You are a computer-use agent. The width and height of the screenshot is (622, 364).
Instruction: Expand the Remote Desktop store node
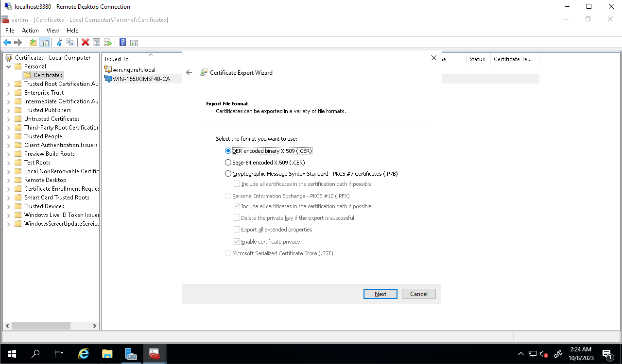pos(9,180)
